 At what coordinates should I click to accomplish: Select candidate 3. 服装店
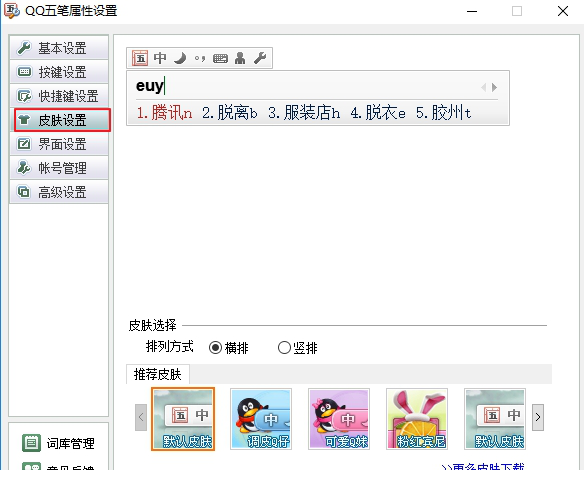[x=304, y=113]
